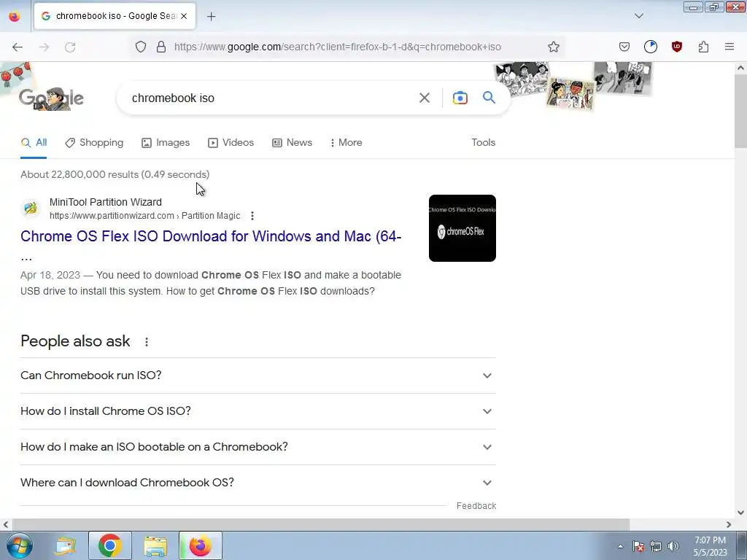The width and height of the screenshot is (747, 560).
Task: Open the tracking protection shield icon
Action: click(141, 47)
